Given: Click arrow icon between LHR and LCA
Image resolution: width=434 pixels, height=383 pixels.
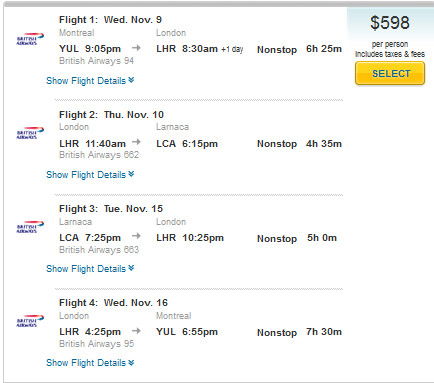Looking at the screenshot, I should 136,142.
